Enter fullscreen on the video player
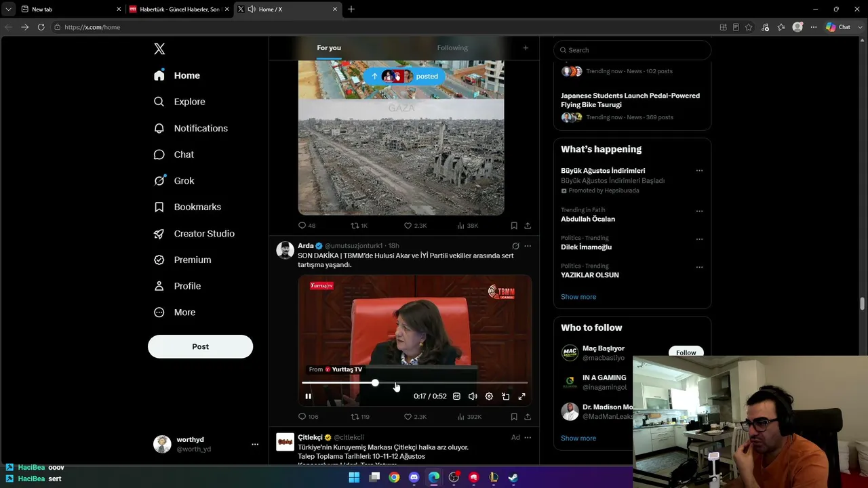Image resolution: width=868 pixels, height=488 pixels. click(x=522, y=396)
